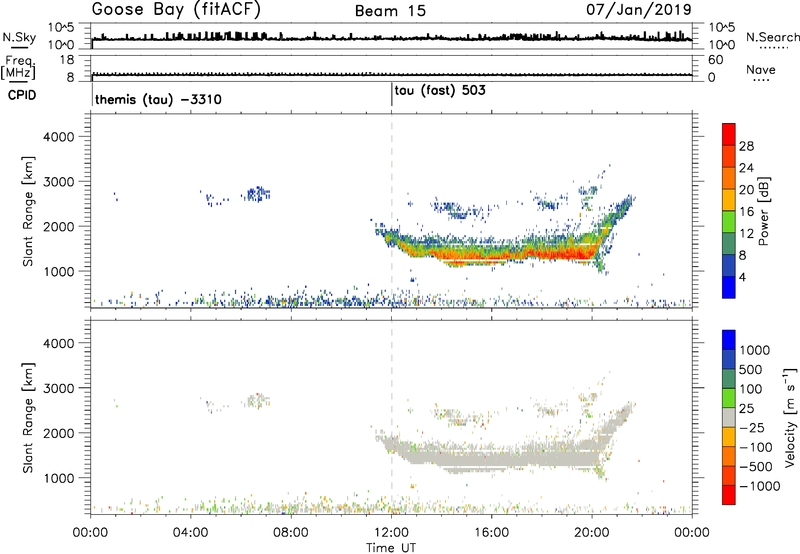Click the dashed 12:00 CPID marker in power panel
The image size is (800, 554).
(x=391, y=210)
